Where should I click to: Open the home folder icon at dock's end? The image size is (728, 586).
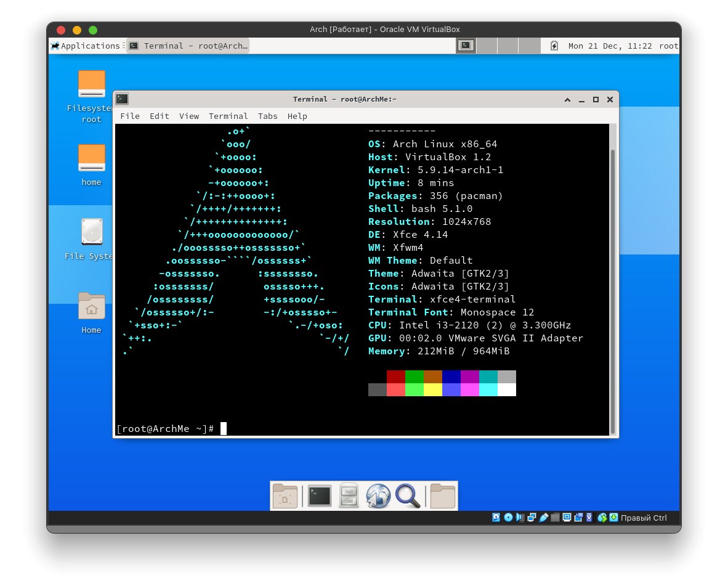tap(442, 496)
